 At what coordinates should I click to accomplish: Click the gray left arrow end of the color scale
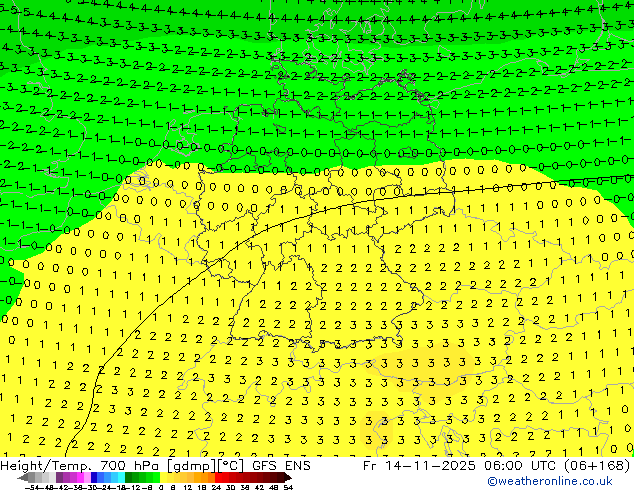tap(23, 478)
